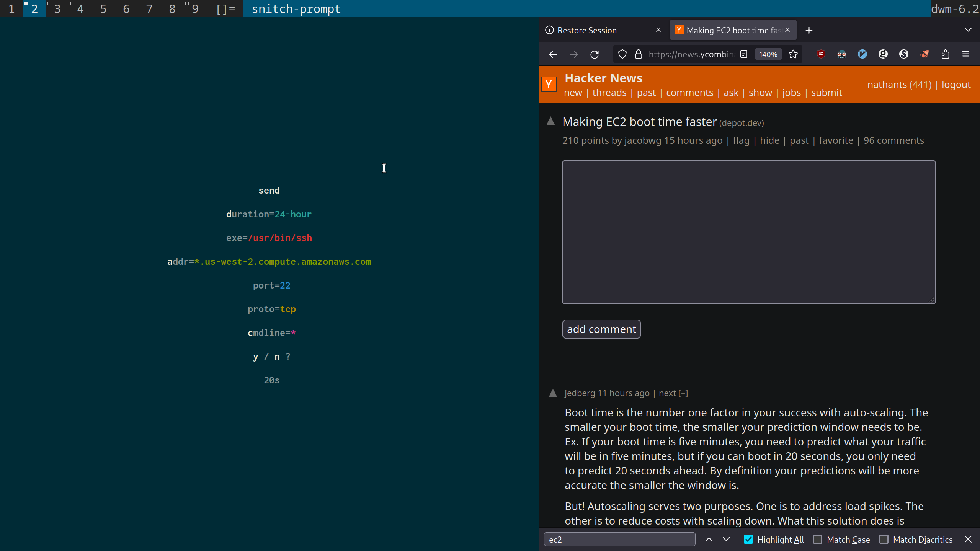Click the tracking protection shield icon

(622, 54)
